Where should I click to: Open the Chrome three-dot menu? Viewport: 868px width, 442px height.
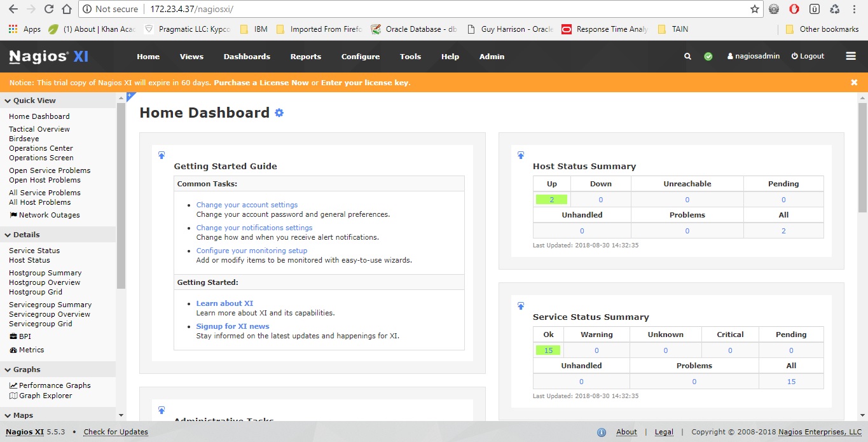853,9
